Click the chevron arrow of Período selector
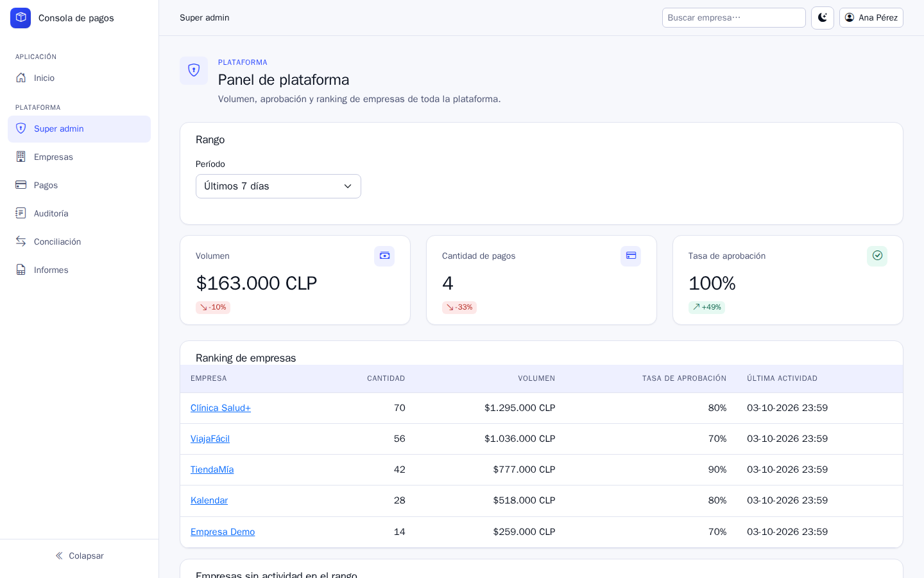This screenshot has width=924, height=578. pyautogui.click(x=348, y=186)
